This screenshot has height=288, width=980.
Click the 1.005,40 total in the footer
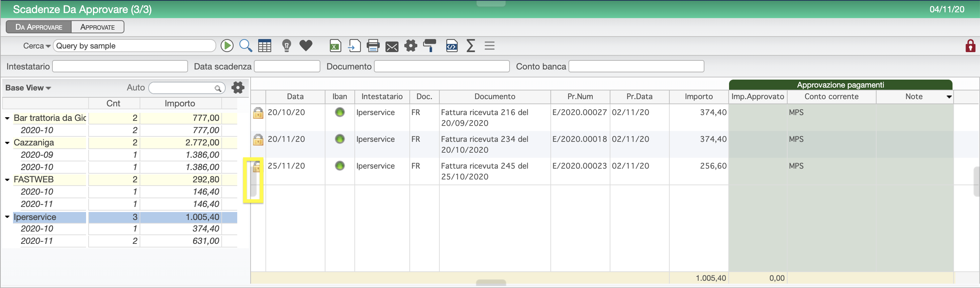711,278
